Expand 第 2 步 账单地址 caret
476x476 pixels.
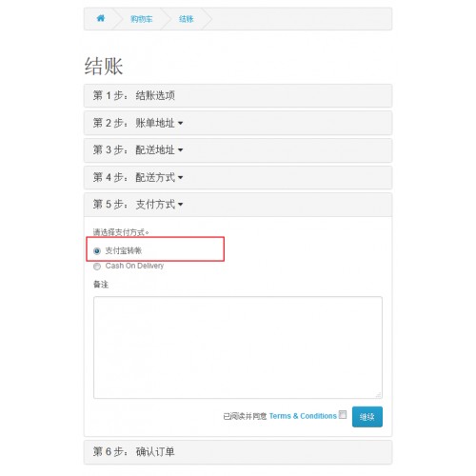(180, 123)
